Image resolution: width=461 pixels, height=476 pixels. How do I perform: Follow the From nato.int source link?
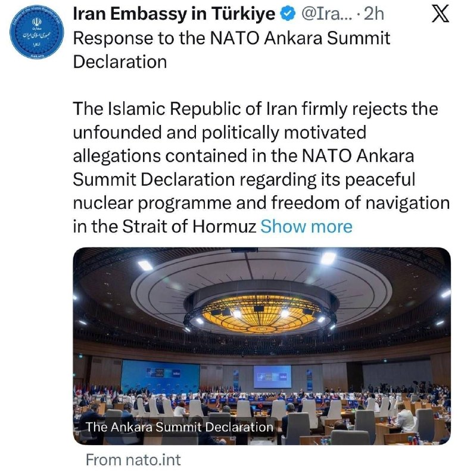tap(133, 459)
